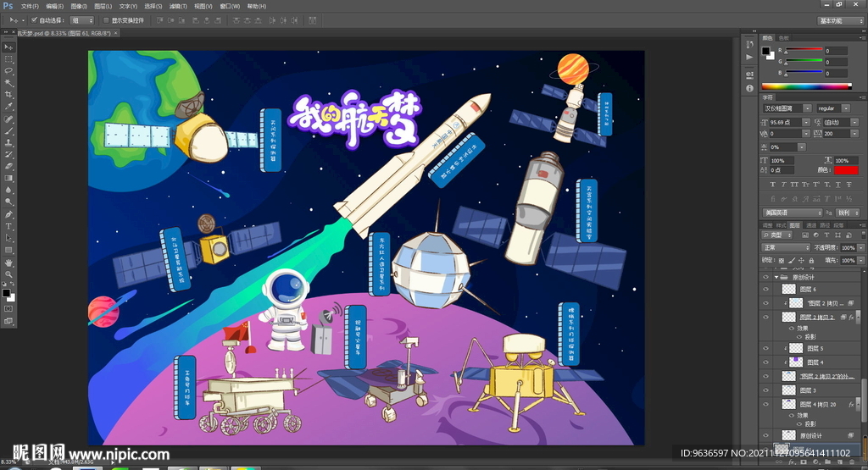The image size is (868, 470).
Task: Select the Lasso tool
Action: (8, 71)
